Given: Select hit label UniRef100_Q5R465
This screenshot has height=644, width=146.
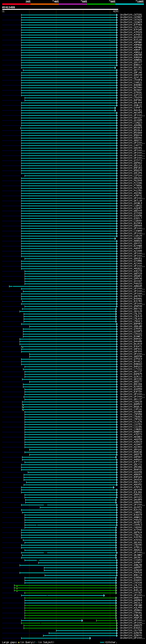Looking at the screenshot, I should point(131,226).
